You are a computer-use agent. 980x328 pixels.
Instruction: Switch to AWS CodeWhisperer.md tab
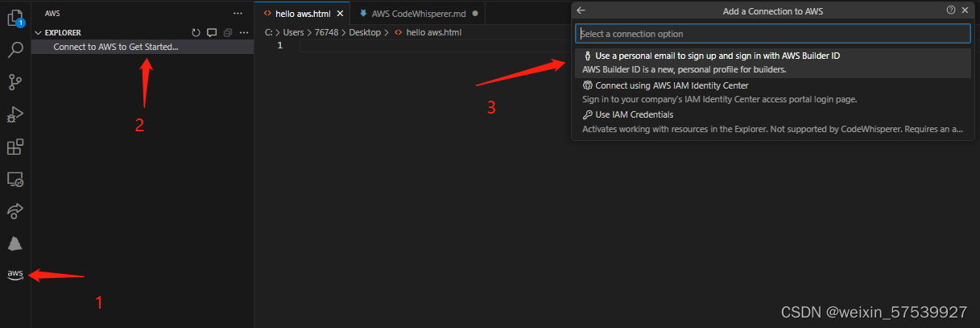coord(419,14)
